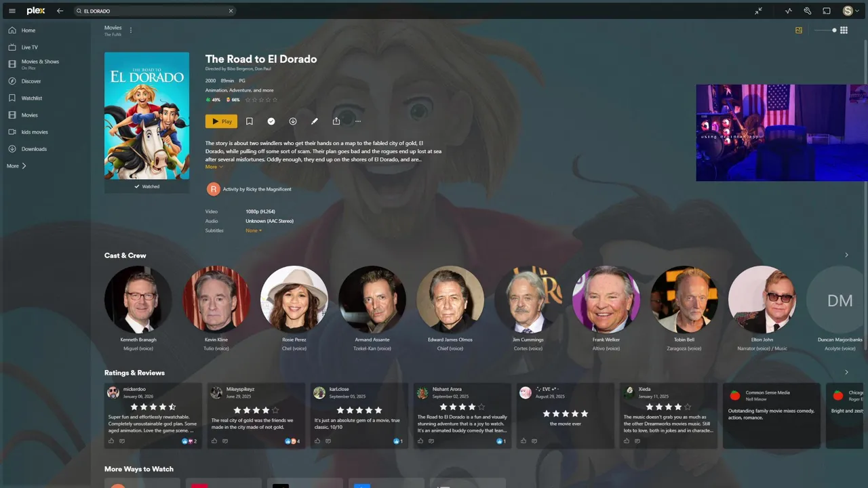The height and width of the screenshot is (488, 868).
Task: Comment on Mikeyspikeyz's review
Action: click(x=225, y=441)
